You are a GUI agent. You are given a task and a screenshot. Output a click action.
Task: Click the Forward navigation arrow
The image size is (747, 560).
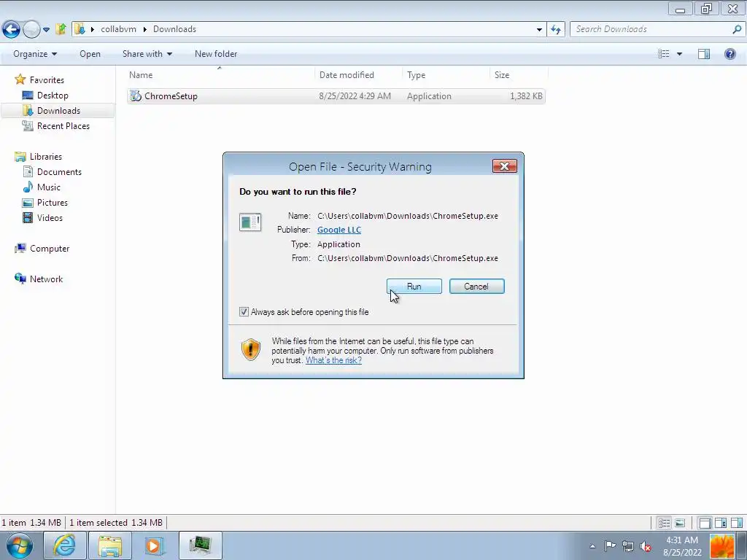pos(31,29)
